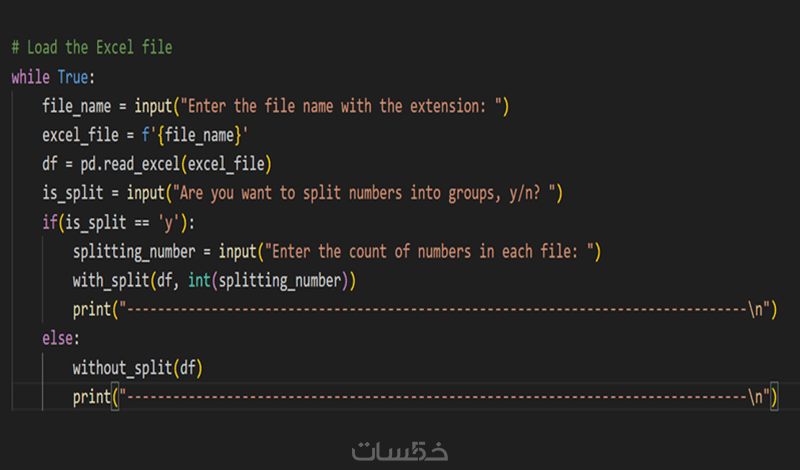Viewport: 800px width, 470px height.
Task: Click the True keyword
Action: click(x=76, y=77)
